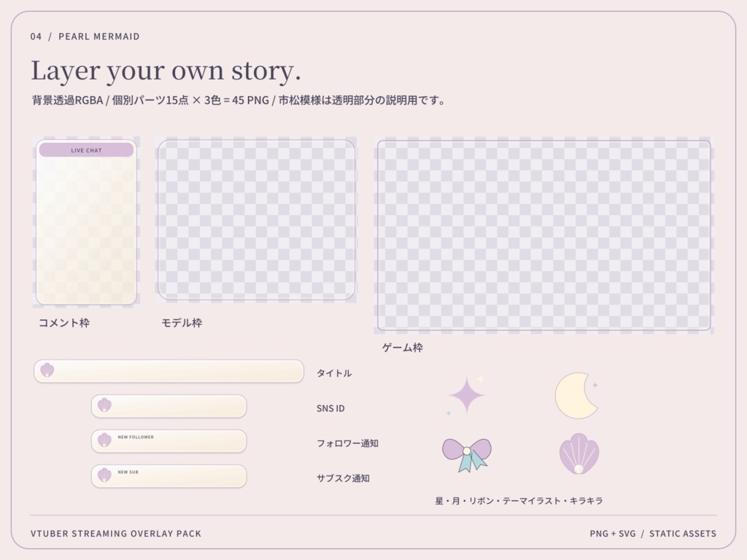The image size is (747, 560).
Task: Click the shell icon in title bar
Action: (47, 370)
